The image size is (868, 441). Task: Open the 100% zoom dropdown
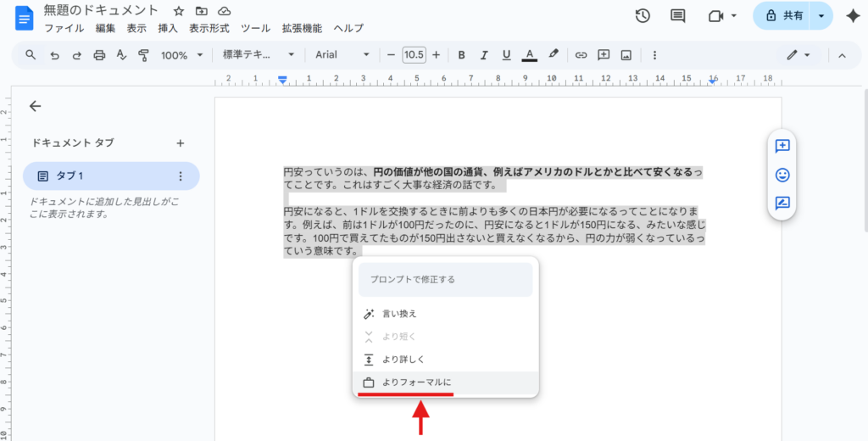click(x=182, y=55)
